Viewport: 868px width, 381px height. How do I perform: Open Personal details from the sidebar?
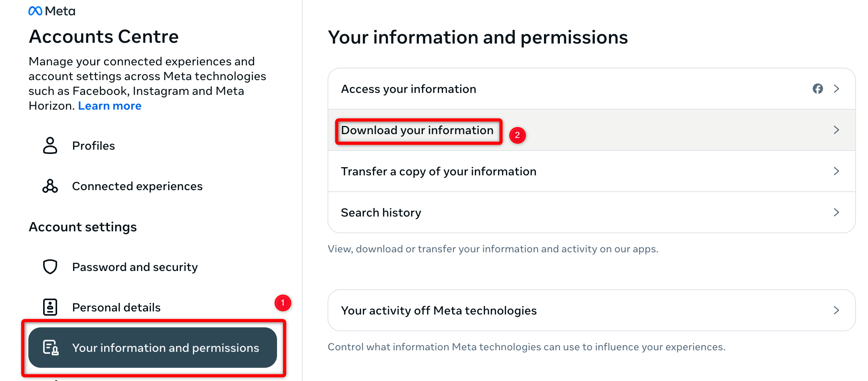coord(116,307)
